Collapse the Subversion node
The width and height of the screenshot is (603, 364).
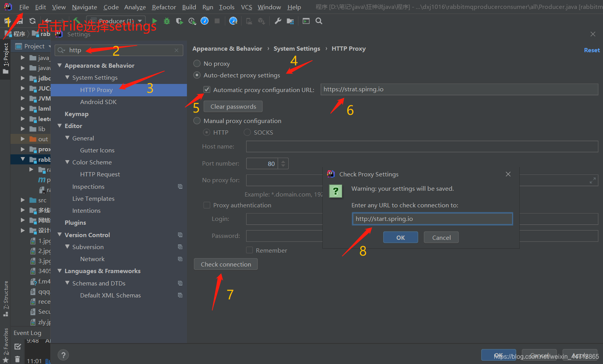click(x=67, y=246)
